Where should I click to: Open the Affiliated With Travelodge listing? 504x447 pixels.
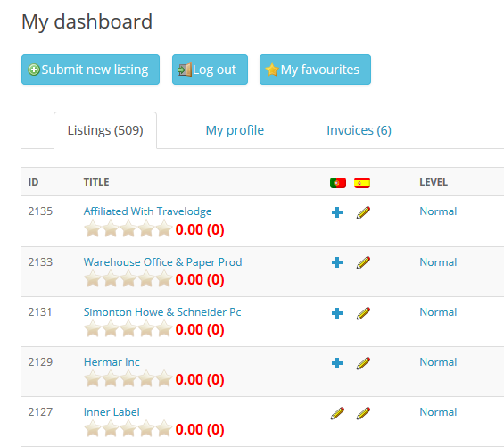tap(147, 211)
